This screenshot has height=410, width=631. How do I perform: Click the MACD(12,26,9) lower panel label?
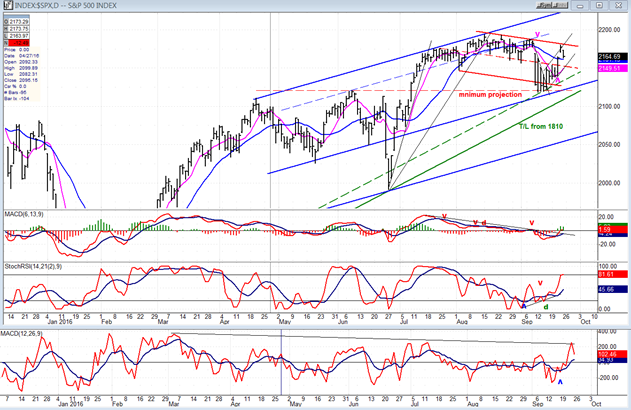(21, 334)
